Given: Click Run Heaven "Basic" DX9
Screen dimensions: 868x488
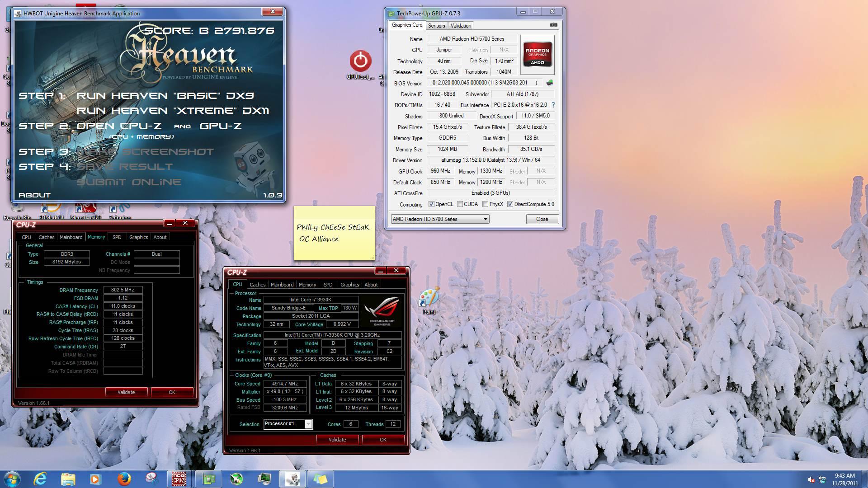Looking at the screenshot, I should 165,96.
